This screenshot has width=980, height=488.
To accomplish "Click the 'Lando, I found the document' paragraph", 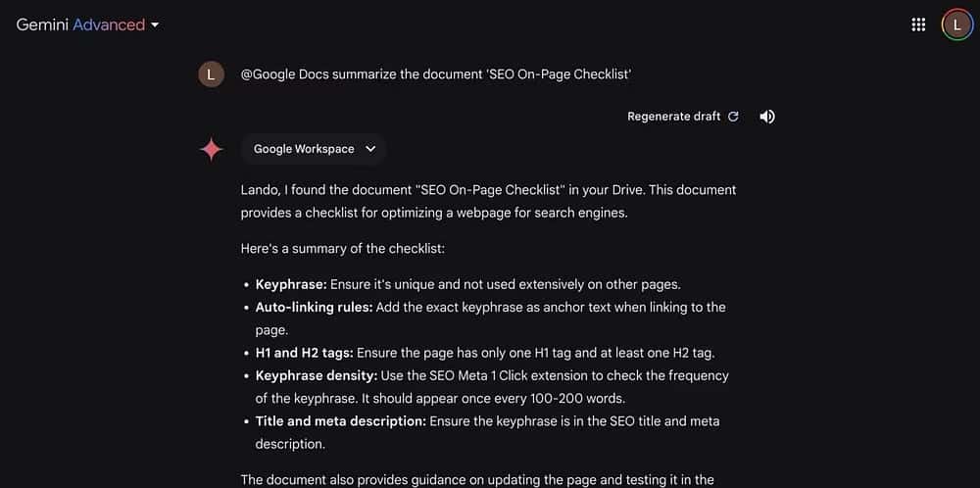I will click(x=488, y=199).
